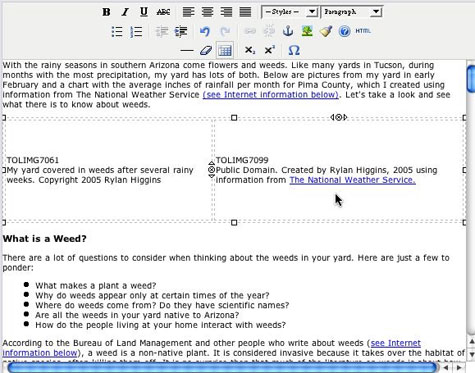Click the vertical scrollbar thumb
Viewport: 475px width, 373px height.
pyautogui.click(x=471, y=79)
